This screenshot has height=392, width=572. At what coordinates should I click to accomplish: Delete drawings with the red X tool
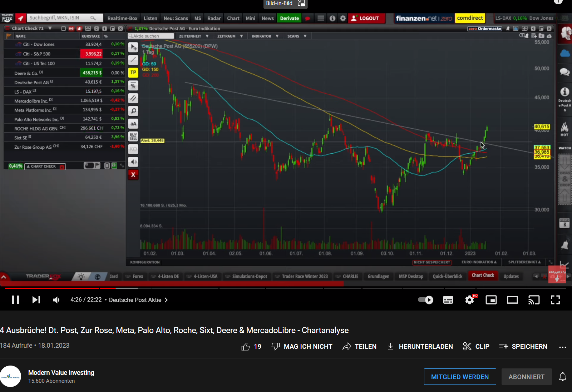tap(133, 175)
